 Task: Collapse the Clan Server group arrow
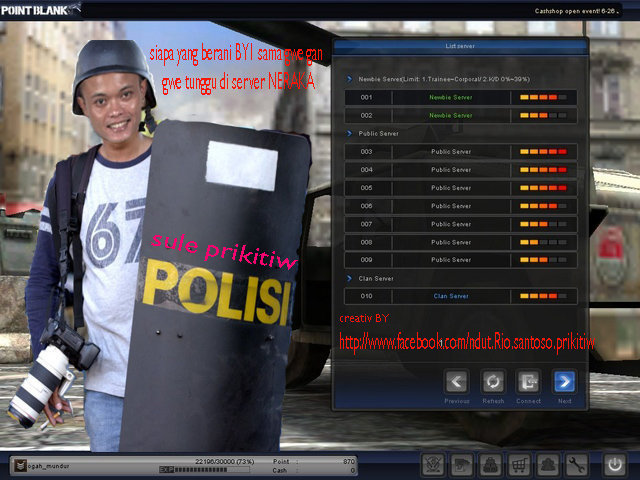[349, 278]
